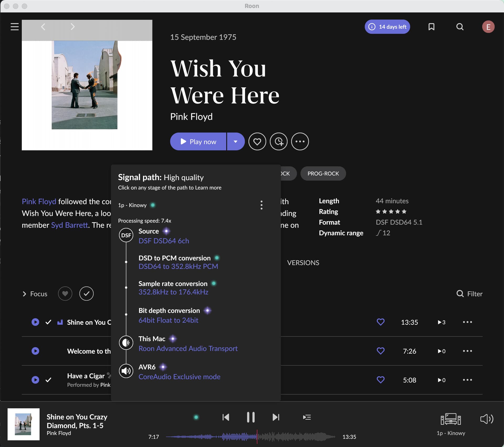Click the 14 days left trial badge
Image resolution: width=504 pixels, height=447 pixels.
coord(387,27)
